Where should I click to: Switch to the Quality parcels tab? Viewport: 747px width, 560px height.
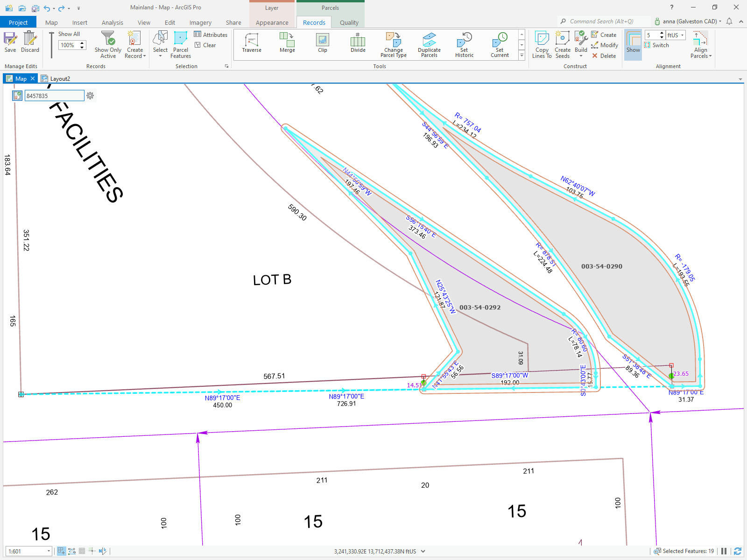pyautogui.click(x=349, y=22)
